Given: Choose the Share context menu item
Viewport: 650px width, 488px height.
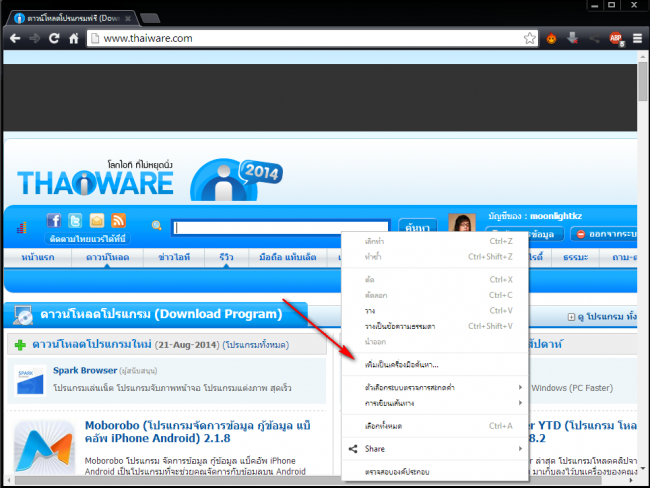Looking at the screenshot, I should pyautogui.click(x=435, y=449).
